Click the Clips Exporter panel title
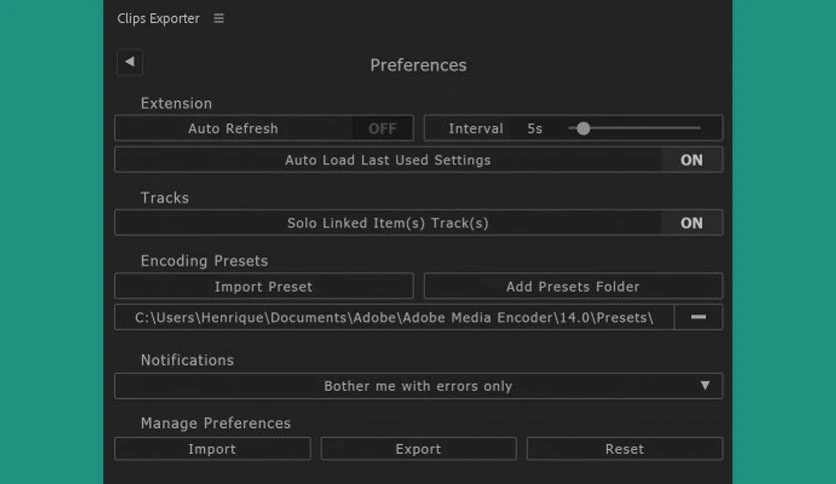The width and height of the screenshot is (836, 484). point(158,18)
